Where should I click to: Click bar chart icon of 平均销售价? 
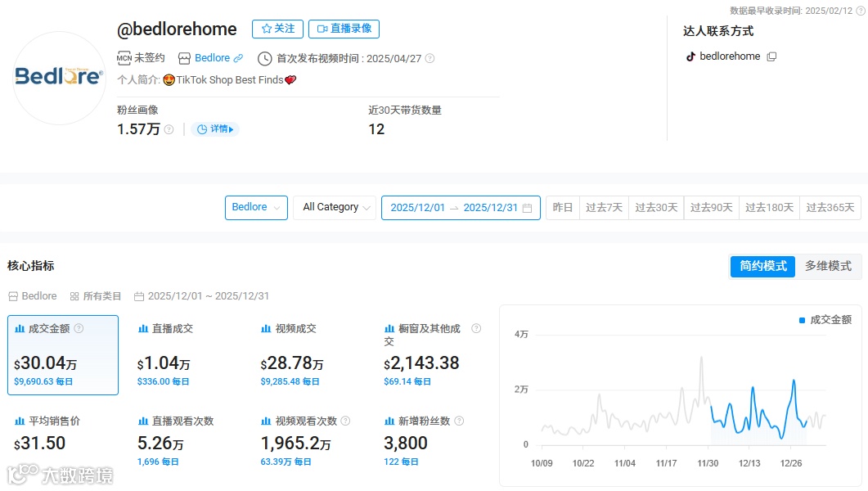click(20, 421)
